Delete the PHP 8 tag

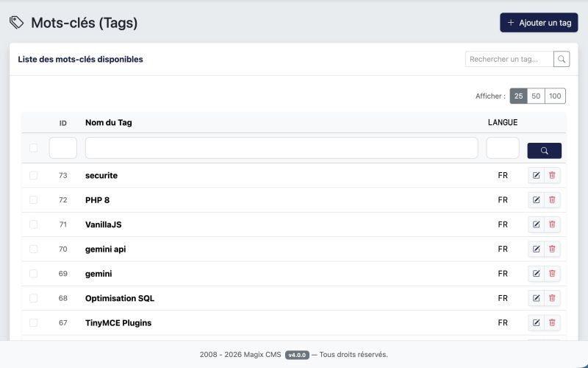click(x=552, y=199)
